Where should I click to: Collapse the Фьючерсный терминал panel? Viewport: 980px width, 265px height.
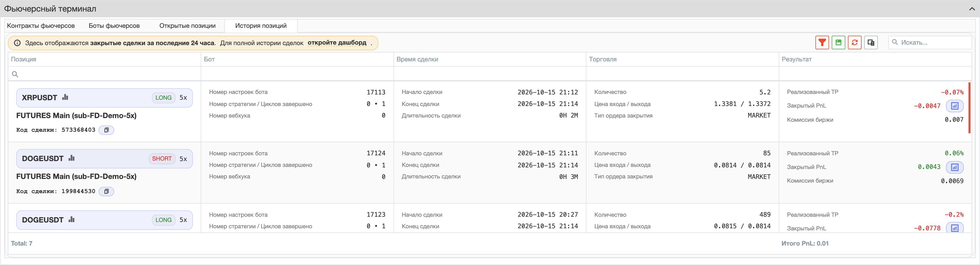[972, 9]
